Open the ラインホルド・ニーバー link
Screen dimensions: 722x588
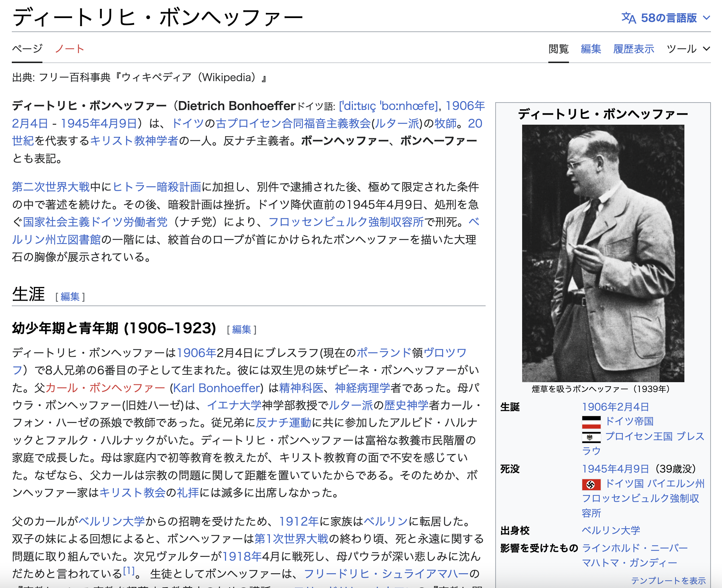tap(635, 548)
